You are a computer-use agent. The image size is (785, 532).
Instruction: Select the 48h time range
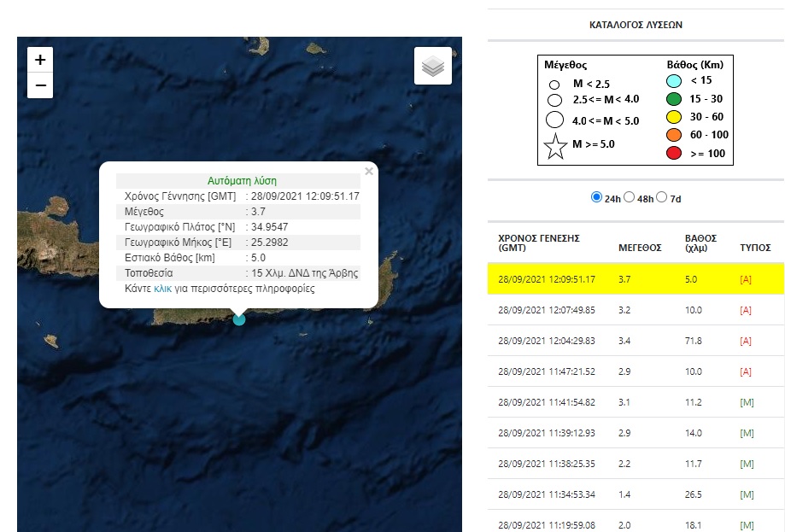[x=630, y=197]
